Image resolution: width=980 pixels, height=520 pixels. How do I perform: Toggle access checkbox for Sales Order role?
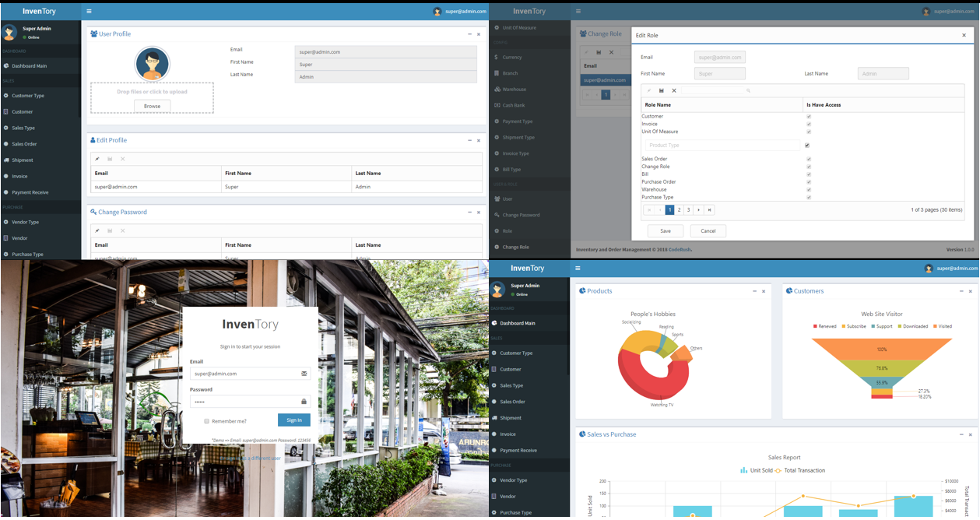tap(809, 159)
